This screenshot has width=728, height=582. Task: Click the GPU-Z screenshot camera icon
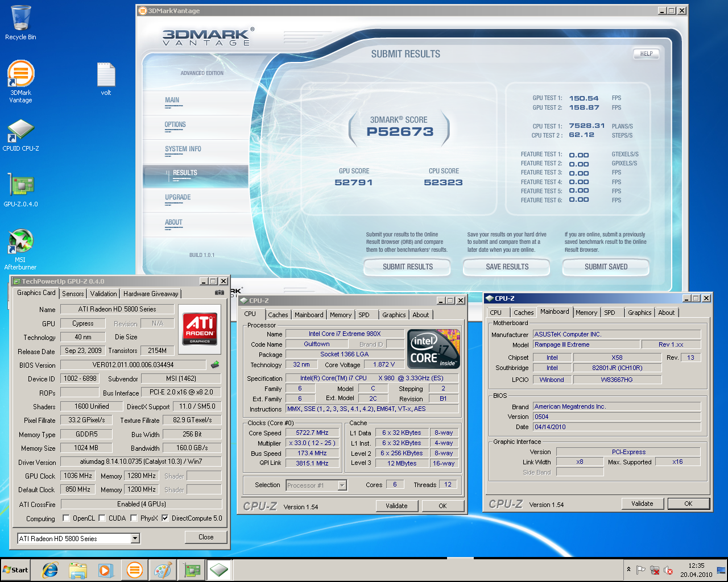coord(220,293)
